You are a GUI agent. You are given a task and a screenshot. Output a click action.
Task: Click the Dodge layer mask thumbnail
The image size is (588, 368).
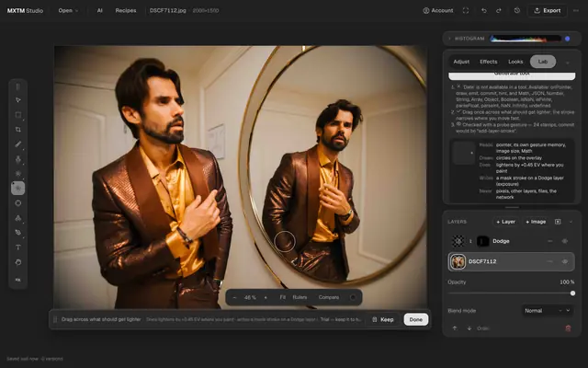tap(482, 241)
